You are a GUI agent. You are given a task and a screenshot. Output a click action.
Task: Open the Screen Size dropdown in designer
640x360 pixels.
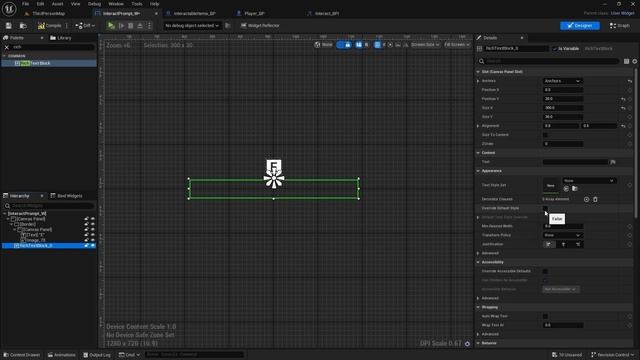click(x=425, y=45)
